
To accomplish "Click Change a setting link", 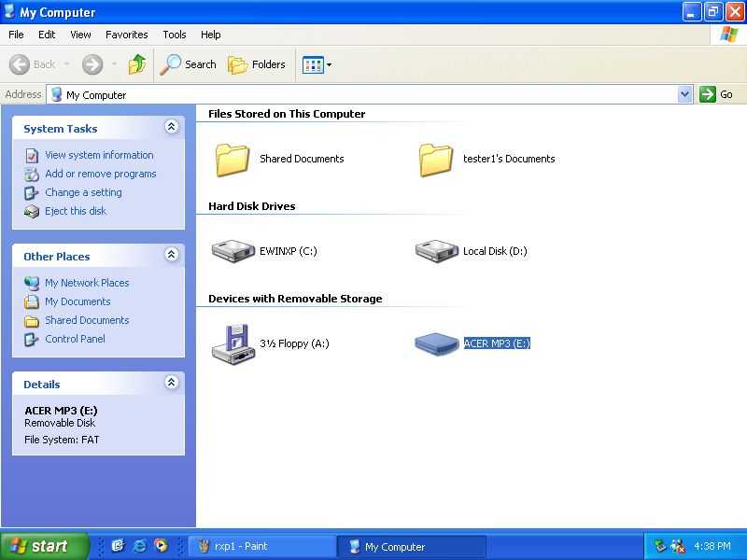I will click(x=83, y=192).
